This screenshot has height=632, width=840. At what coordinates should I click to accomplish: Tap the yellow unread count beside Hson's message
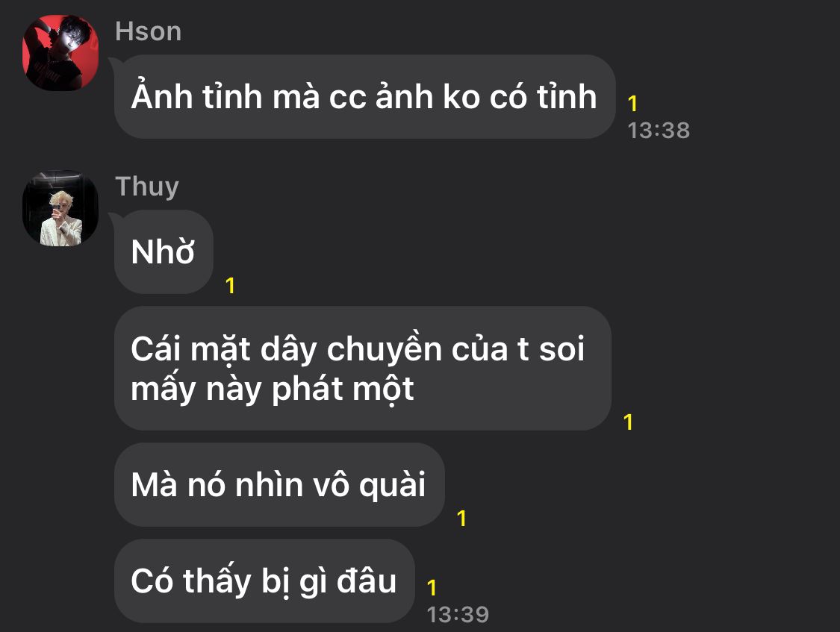click(x=632, y=103)
